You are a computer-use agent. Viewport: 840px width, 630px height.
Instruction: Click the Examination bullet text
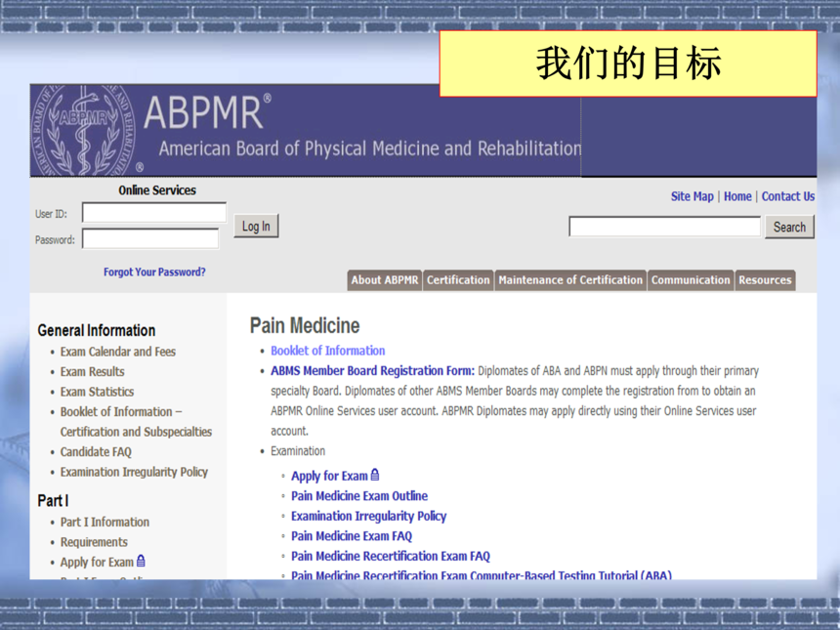coord(298,451)
